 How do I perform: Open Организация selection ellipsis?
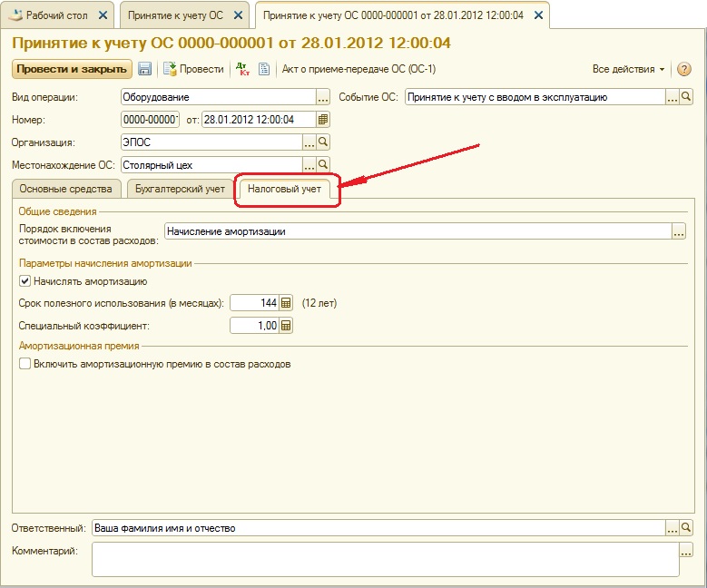309,142
